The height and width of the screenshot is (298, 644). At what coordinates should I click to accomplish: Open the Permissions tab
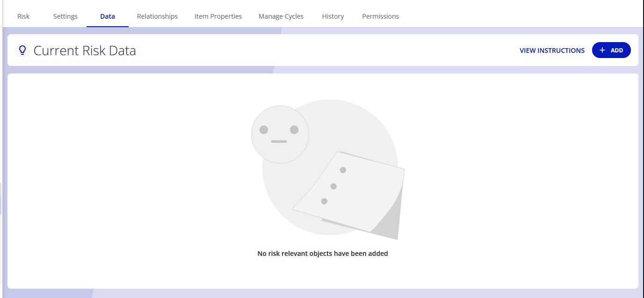point(380,16)
